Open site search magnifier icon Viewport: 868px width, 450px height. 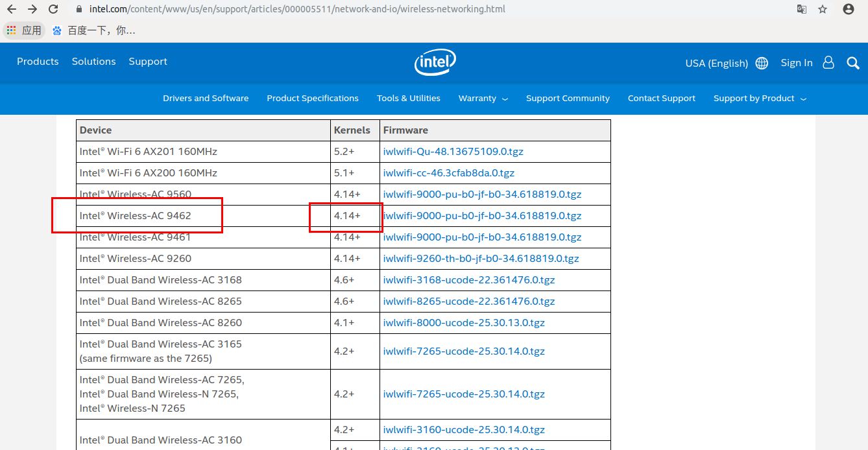tap(853, 63)
